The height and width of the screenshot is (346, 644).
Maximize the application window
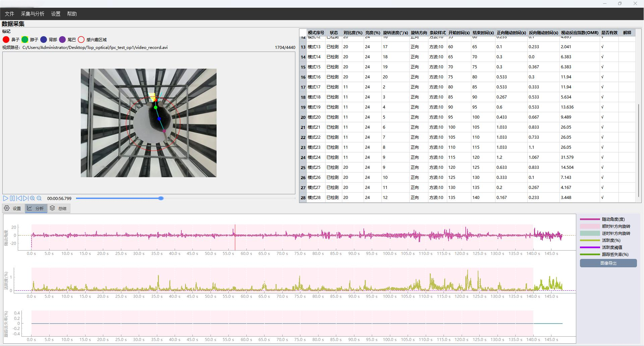[620, 4]
